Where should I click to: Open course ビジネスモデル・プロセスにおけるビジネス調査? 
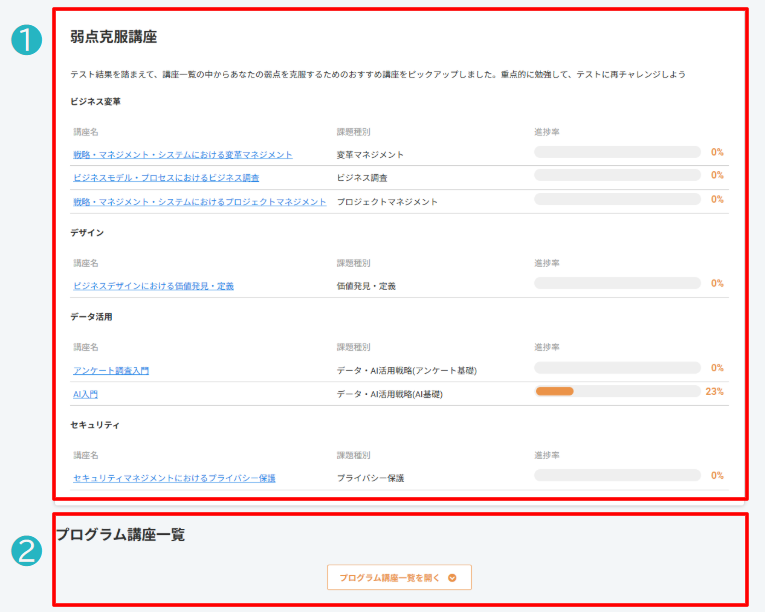(x=166, y=178)
